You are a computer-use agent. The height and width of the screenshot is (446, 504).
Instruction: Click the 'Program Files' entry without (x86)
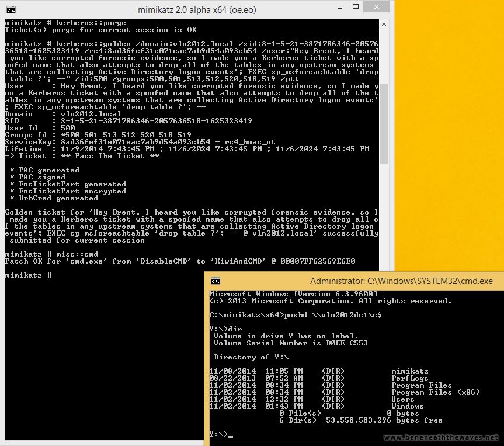pos(331,386)
